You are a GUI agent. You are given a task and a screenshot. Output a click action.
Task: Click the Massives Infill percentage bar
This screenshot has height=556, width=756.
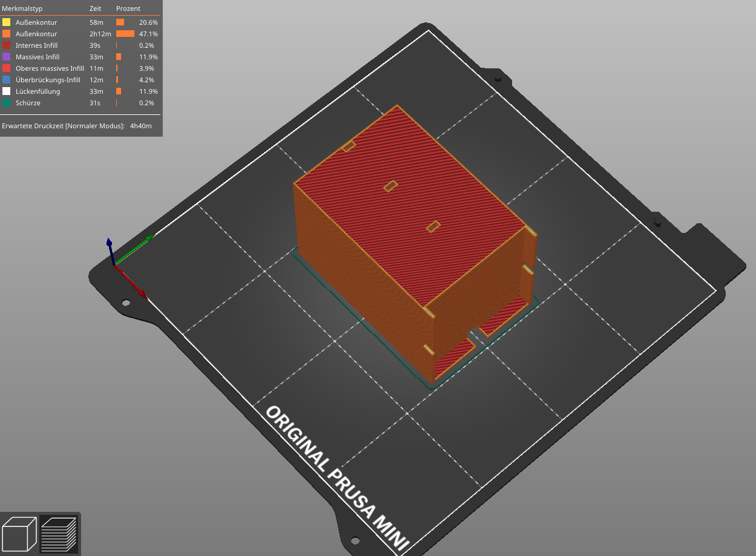coord(119,57)
